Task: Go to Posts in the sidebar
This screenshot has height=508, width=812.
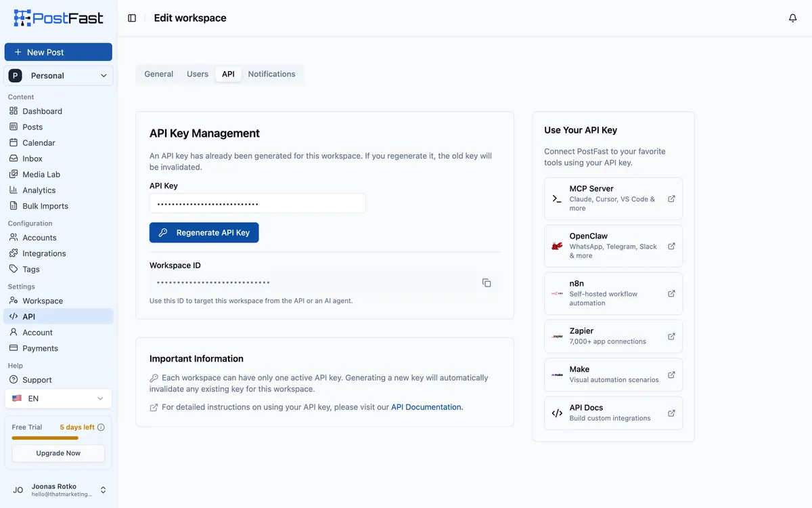Action: 59,127
